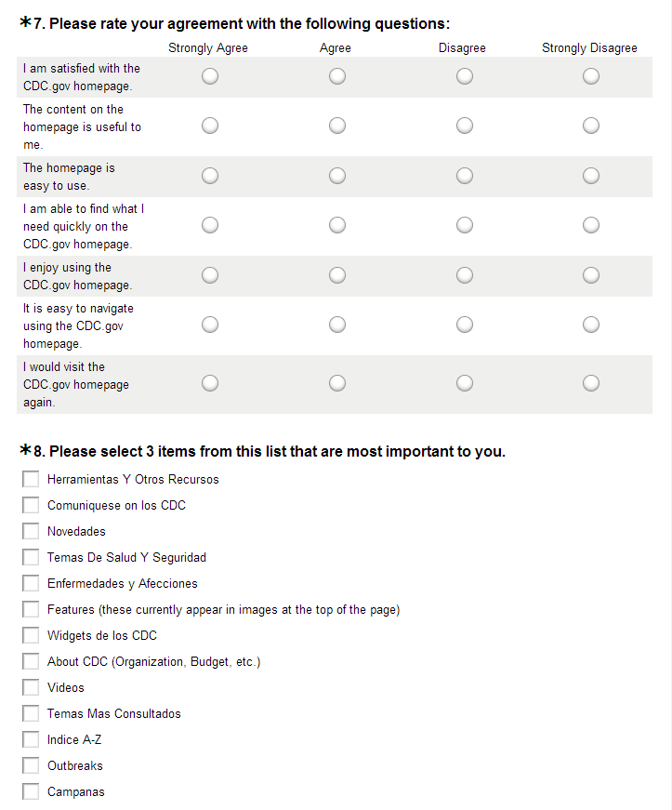This screenshot has height=810, width=672.
Task: Check the Herramientas Y Otros Recursos box
Action: coord(32,480)
